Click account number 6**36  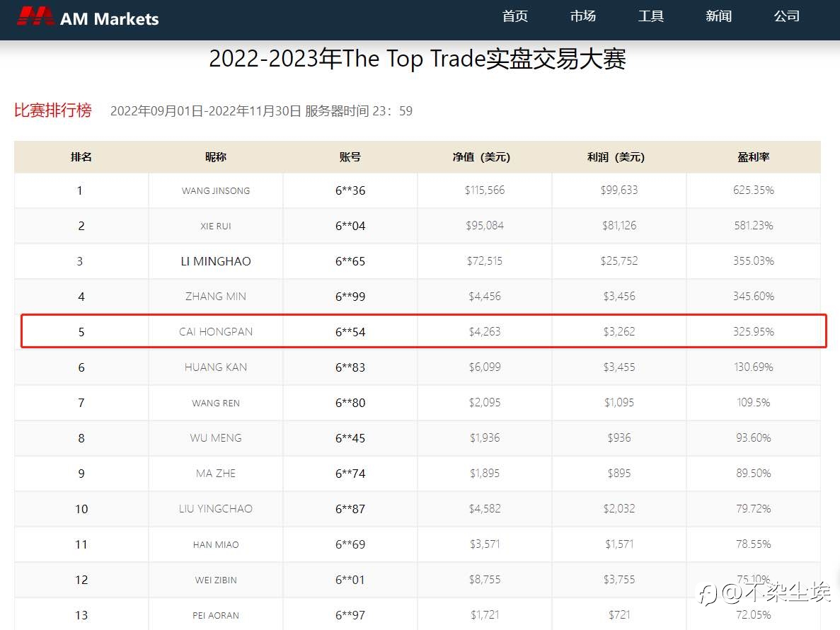(350, 190)
